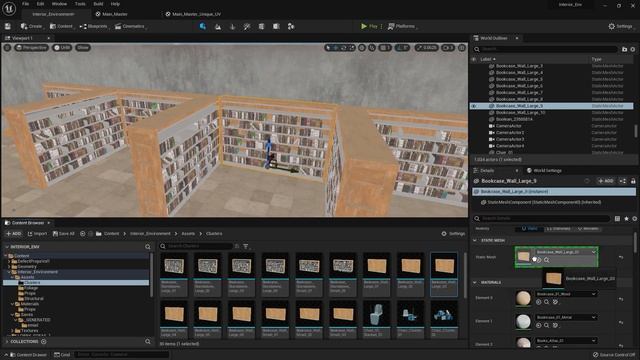
Task: Choose the select-objects cursor tool in the viewport toolbar
Action: click(x=328, y=48)
